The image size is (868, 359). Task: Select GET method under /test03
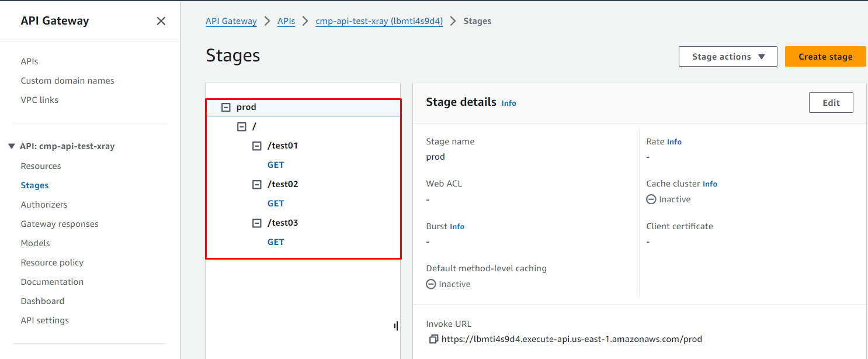(276, 242)
